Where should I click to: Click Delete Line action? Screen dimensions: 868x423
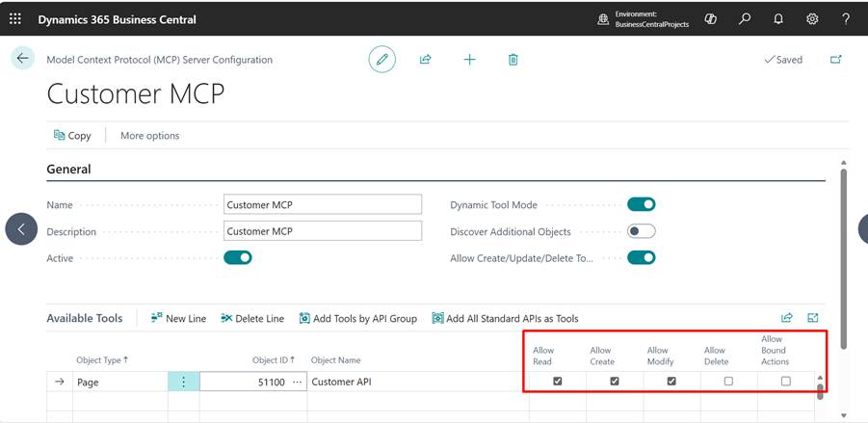(252, 318)
